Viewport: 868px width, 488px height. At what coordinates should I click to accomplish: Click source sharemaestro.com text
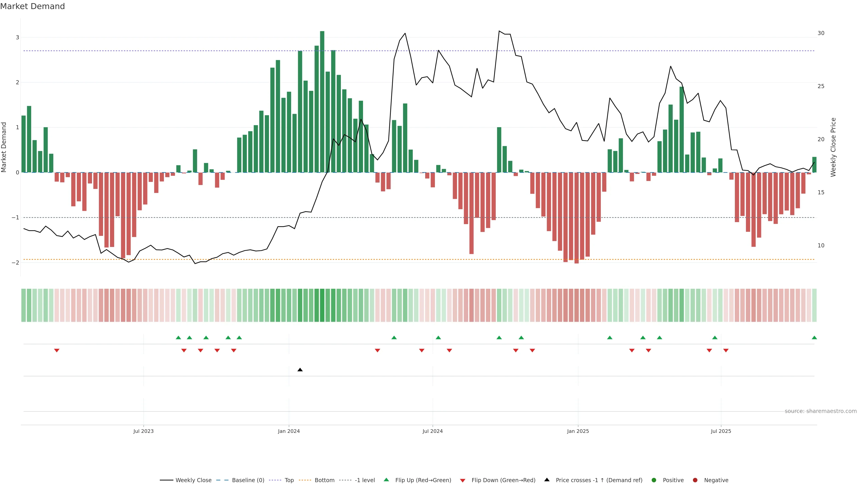click(821, 411)
